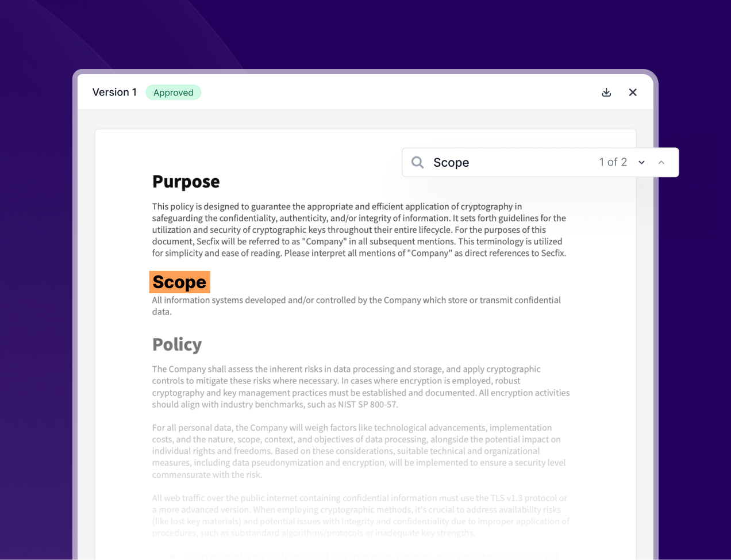Image resolution: width=731 pixels, height=560 pixels.
Task: Click the highlighted Scope heading
Action: pos(179,282)
